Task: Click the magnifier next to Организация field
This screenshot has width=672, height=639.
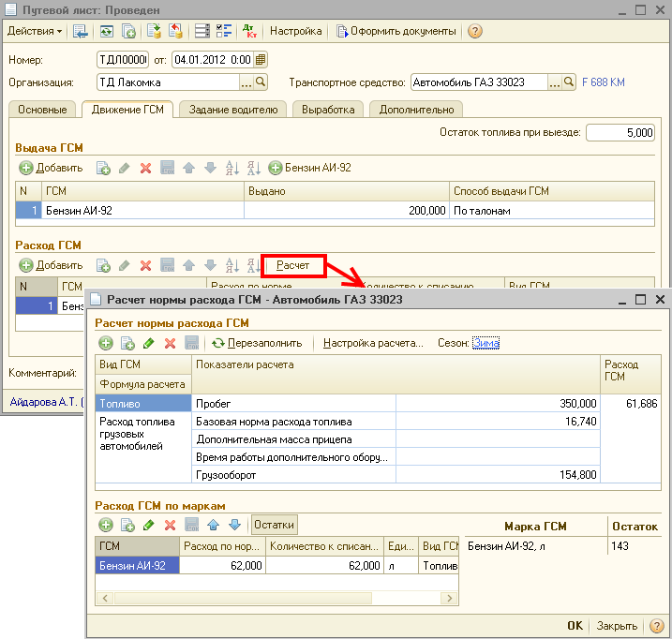Action: (x=261, y=82)
